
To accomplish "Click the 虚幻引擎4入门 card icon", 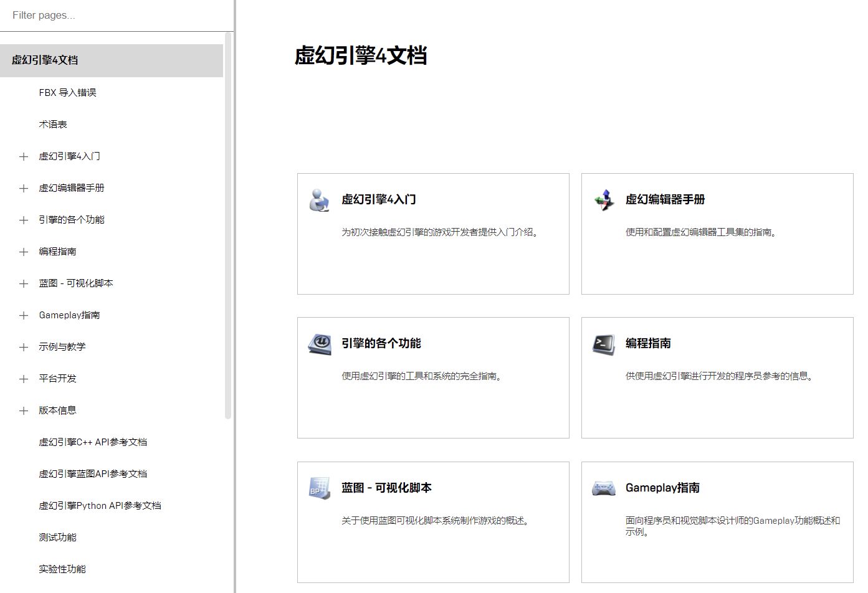I will click(x=318, y=200).
